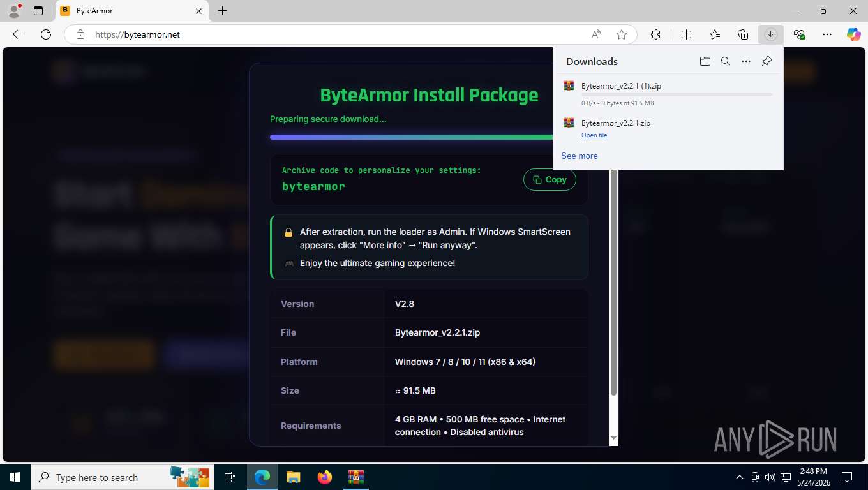
Task: Toggle Read aloud icon in address bar
Action: point(596,34)
